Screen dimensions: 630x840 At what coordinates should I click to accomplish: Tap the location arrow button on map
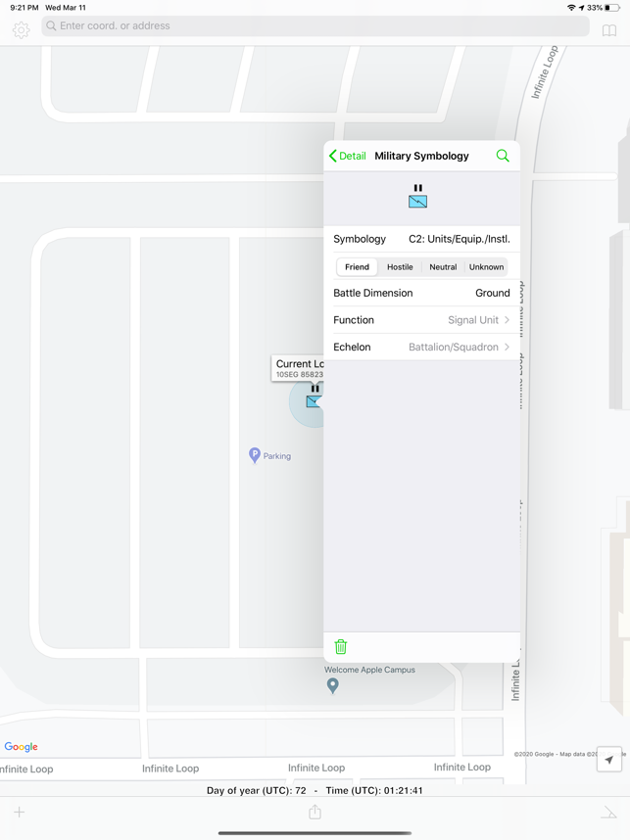coord(608,760)
